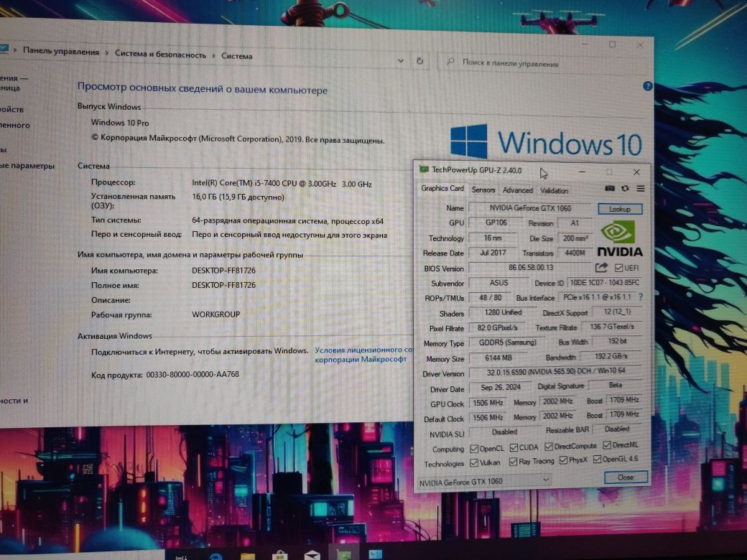Toggle the CUDA checkbox
This screenshot has height=560, width=747.
coord(514,447)
